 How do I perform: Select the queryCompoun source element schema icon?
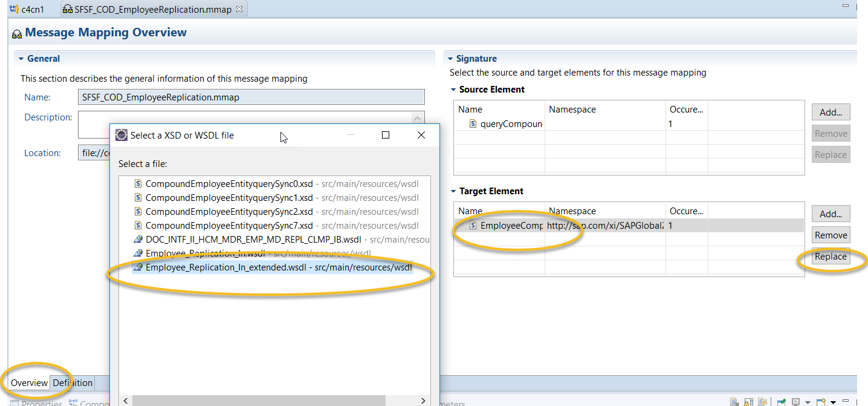point(473,123)
